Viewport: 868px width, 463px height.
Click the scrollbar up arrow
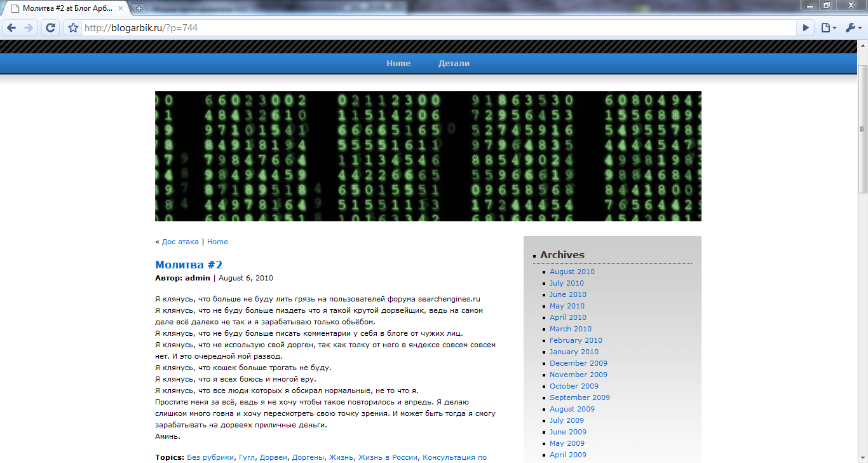point(862,45)
